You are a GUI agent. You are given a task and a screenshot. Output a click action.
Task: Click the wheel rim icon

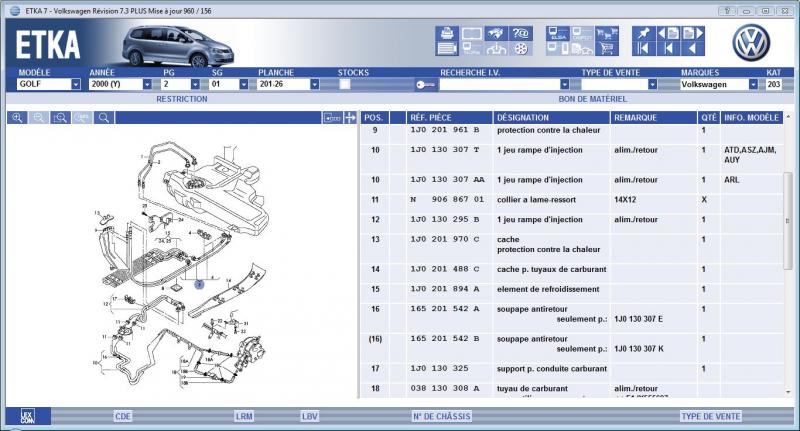520,49
